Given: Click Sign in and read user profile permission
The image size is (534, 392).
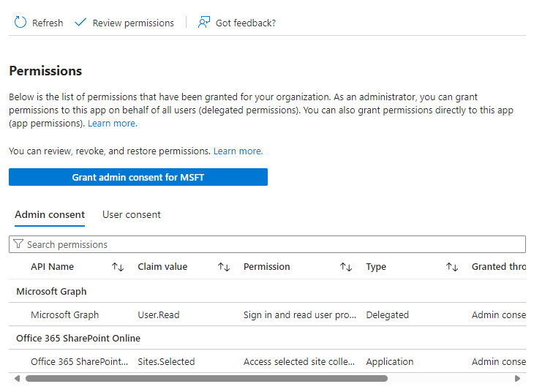Looking at the screenshot, I should pos(300,314).
